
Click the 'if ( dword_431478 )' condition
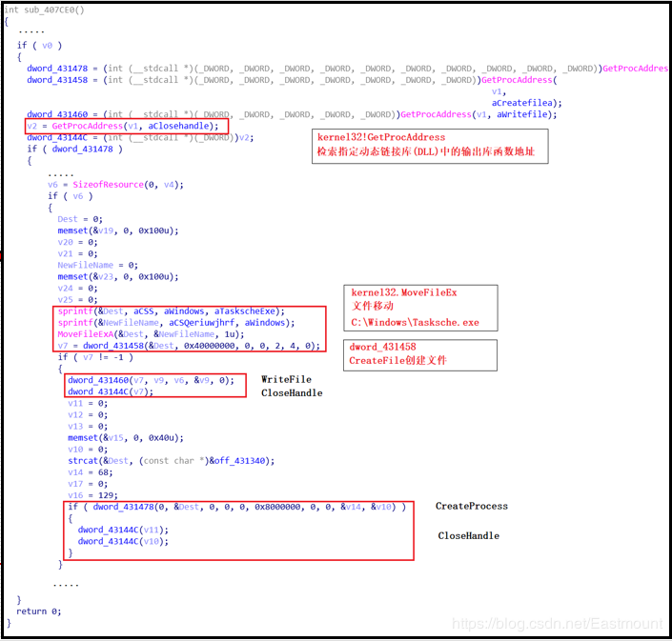(x=75, y=149)
